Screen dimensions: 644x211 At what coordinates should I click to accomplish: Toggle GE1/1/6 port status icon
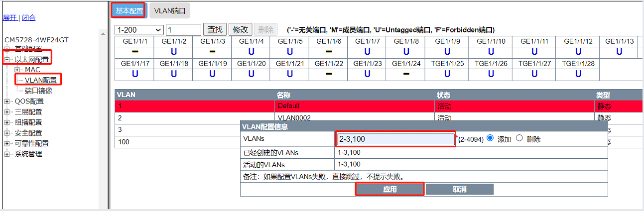329,51
